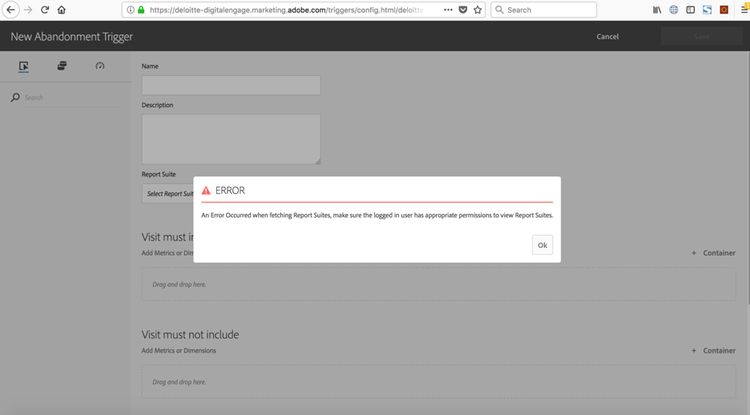Viewport: 750px width, 415px height.
Task: Save page to Pocket icon
Action: pyautogui.click(x=463, y=10)
